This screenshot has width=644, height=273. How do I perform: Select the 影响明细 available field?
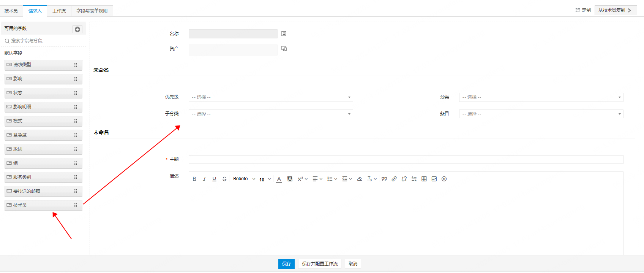43,107
